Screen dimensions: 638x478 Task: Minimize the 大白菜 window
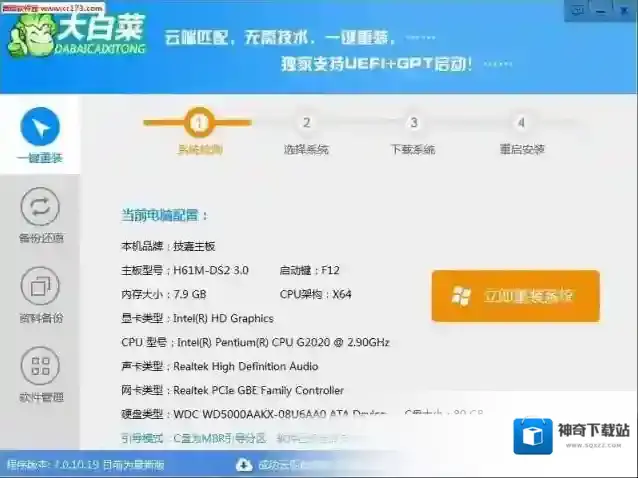[x=602, y=11]
